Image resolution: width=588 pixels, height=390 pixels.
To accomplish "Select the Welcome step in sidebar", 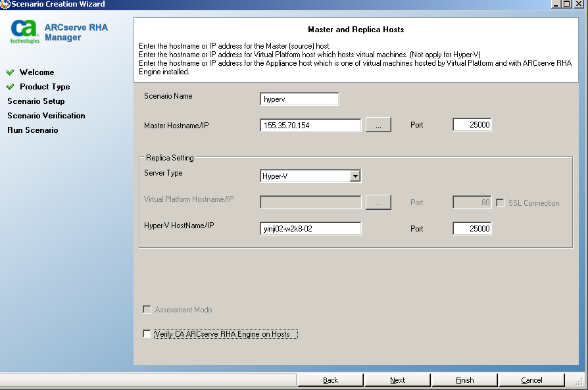I will pyautogui.click(x=37, y=72).
